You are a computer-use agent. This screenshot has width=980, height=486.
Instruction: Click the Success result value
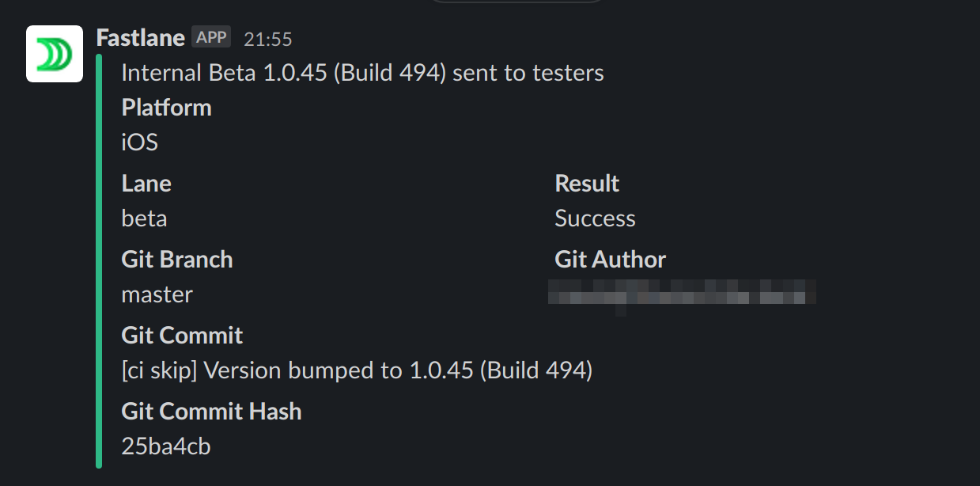click(x=595, y=218)
